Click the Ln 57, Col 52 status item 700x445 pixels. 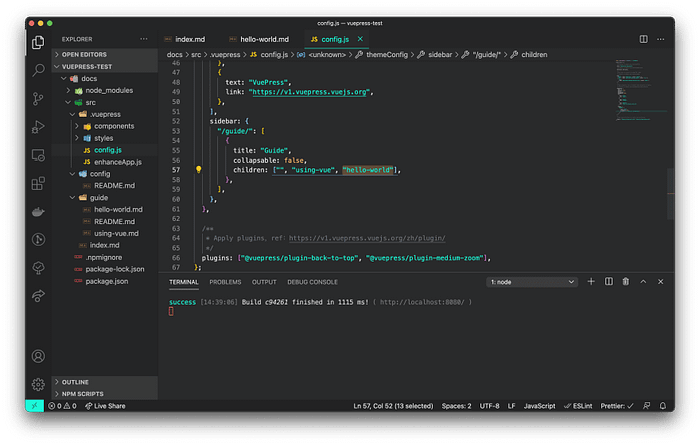pyautogui.click(x=393, y=406)
